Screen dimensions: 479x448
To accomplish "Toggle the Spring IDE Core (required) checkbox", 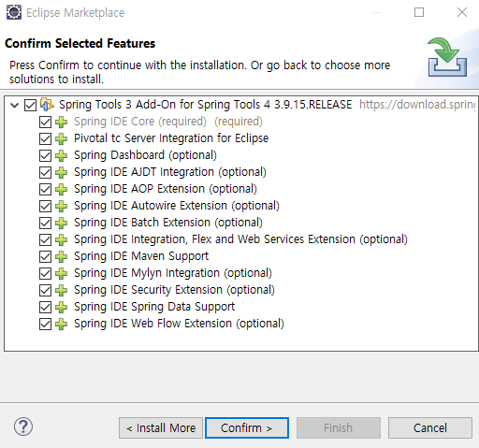I will click(x=45, y=122).
